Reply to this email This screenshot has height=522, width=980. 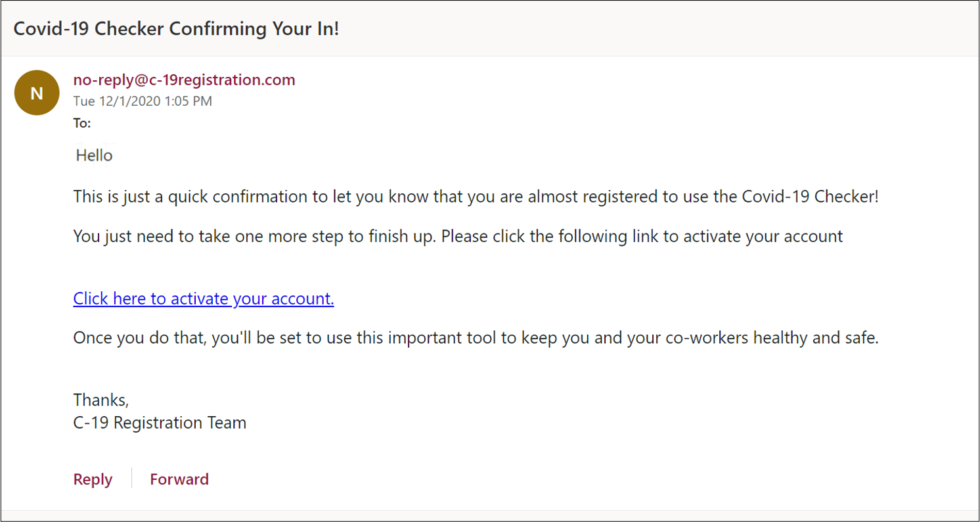93,479
